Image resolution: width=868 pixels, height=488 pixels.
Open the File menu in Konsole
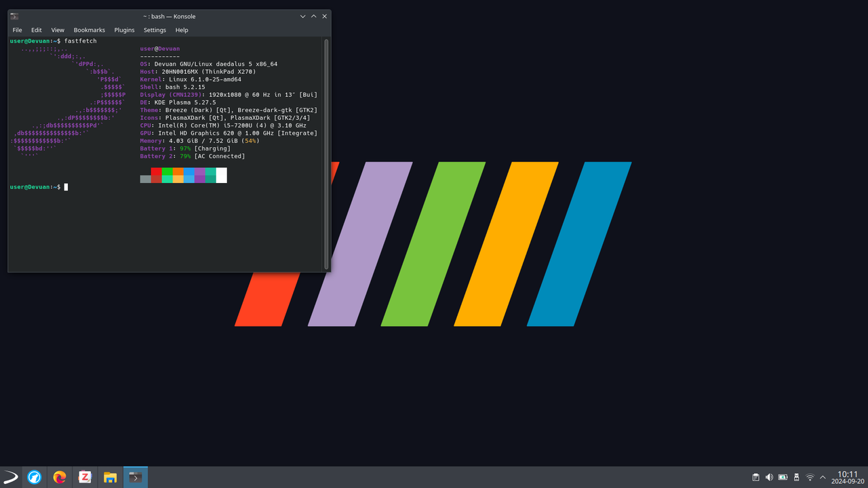[x=17, y=30]
